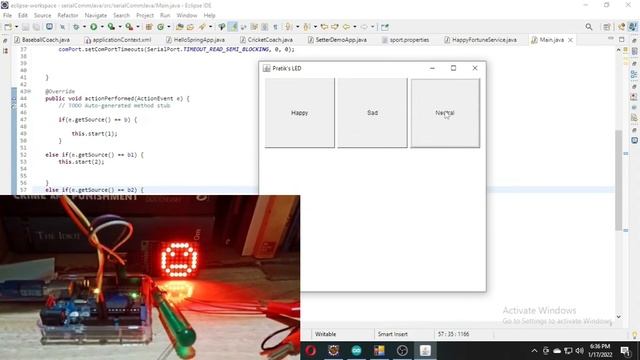The height and width of the screenshot is (360, 640).
Task: Click the Previous Annotation arrow icon
Action: click(307, 27)
